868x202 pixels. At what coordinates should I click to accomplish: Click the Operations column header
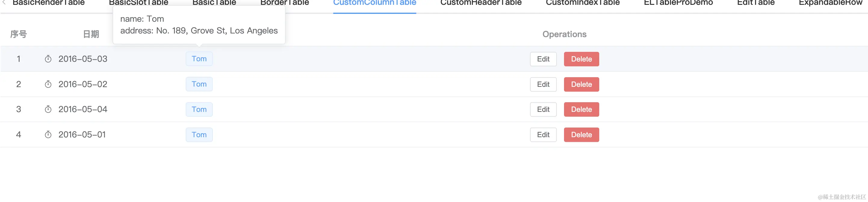tap(564, 34)
